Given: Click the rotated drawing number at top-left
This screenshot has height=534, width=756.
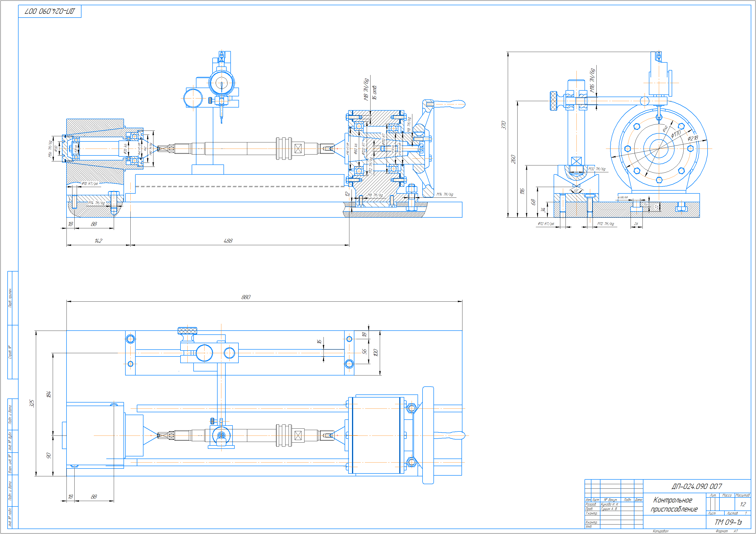Looking at the screenshot, I should click(50, 11).
